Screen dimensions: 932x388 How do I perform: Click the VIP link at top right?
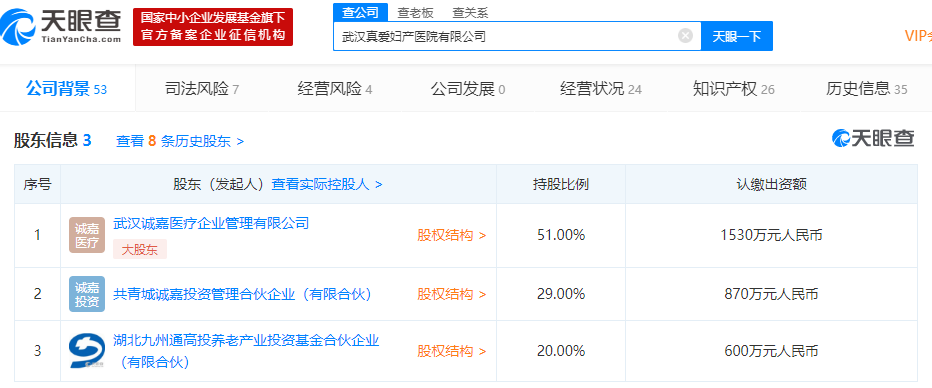coord(918,36)
